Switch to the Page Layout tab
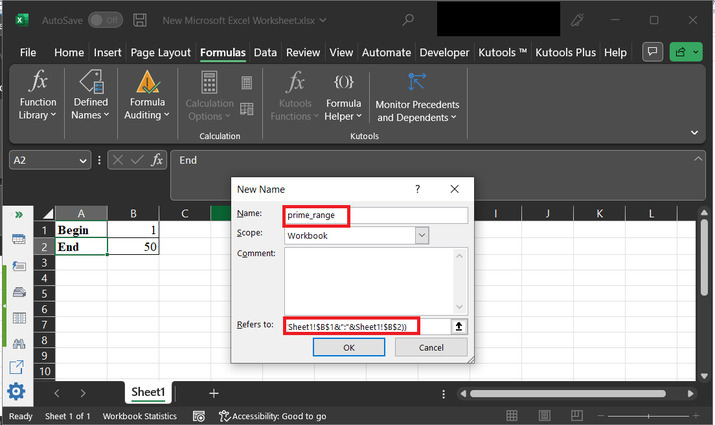715x425 pixels. (161, 52)
